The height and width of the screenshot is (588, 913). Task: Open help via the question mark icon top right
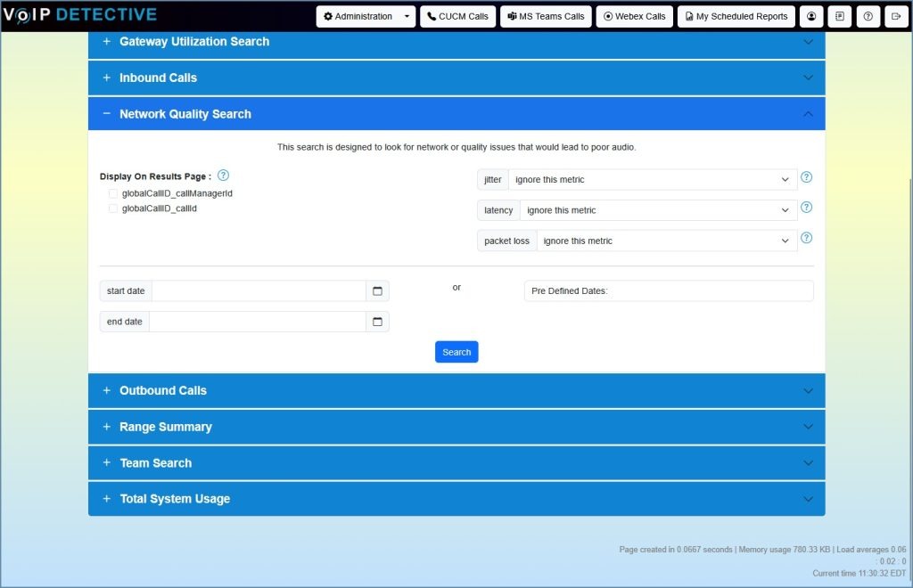pos(868,15)
